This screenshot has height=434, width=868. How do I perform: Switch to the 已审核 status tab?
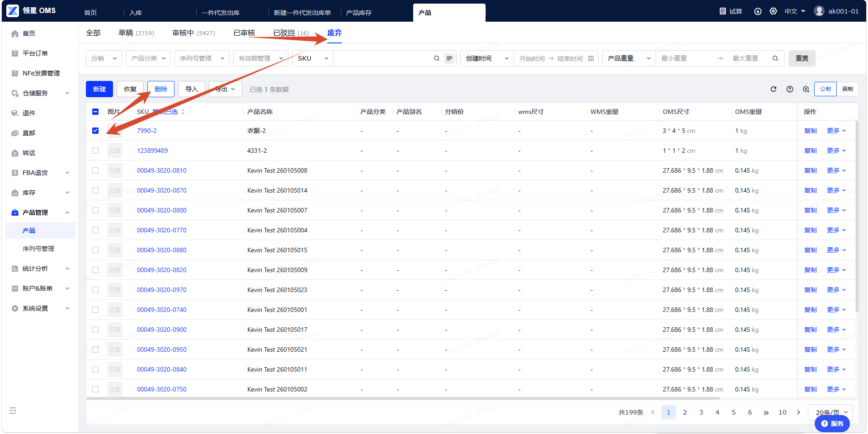point(244,33)
